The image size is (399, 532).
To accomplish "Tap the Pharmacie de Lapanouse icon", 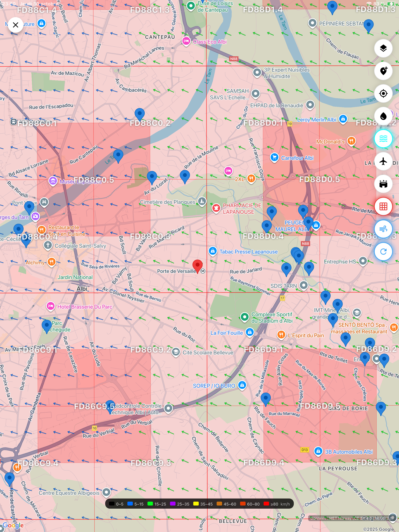I will pos(216,208).
